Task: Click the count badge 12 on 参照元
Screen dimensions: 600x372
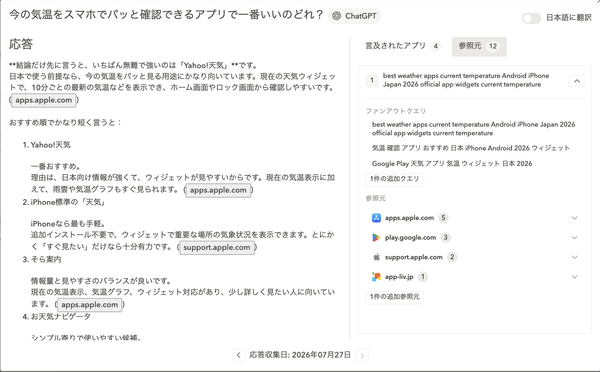Action: [x=493, y=46]
